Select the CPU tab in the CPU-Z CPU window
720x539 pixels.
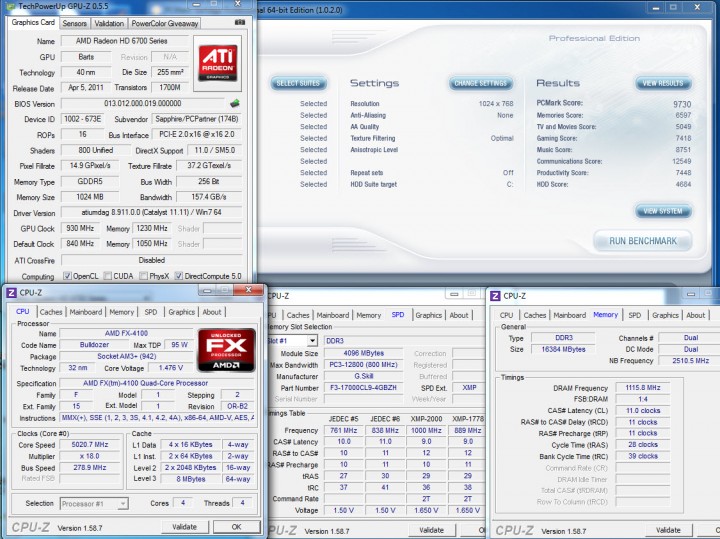click(22, 311)
